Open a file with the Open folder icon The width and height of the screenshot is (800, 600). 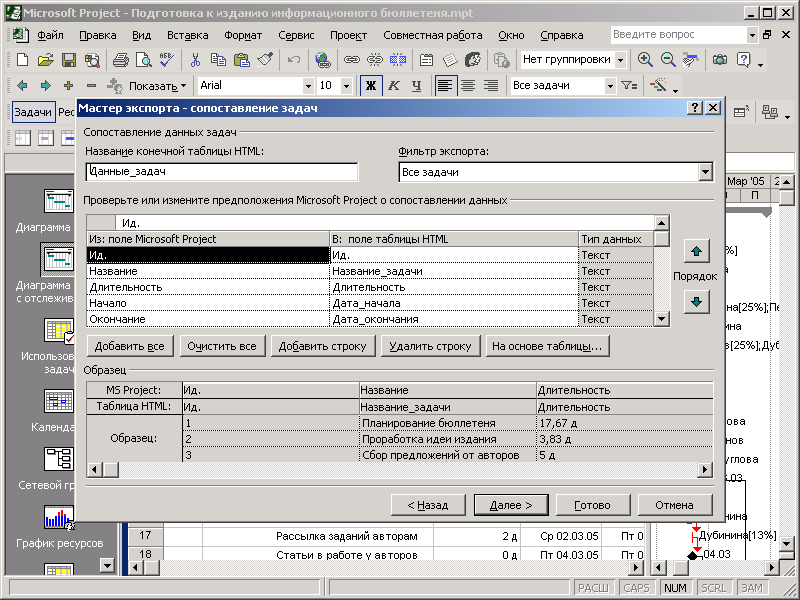coord(45,60)
